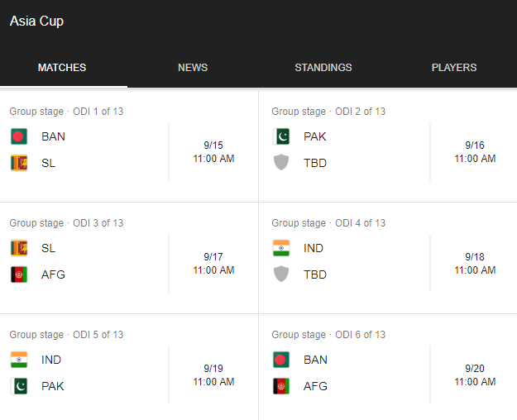Open the News tab
This screenshot has height=420, width=517.
point(193,68)
